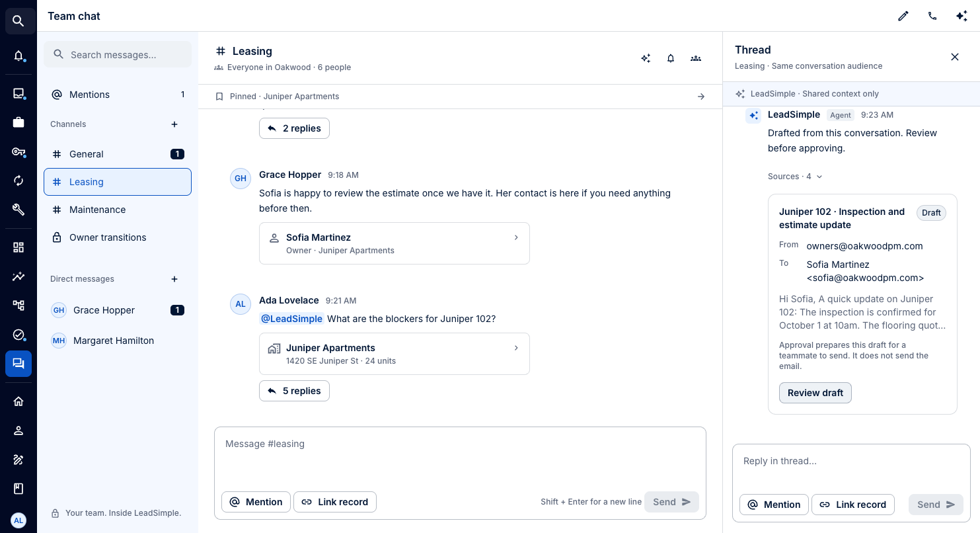Click Link record in thread reply box

click(x=853, y=505)
